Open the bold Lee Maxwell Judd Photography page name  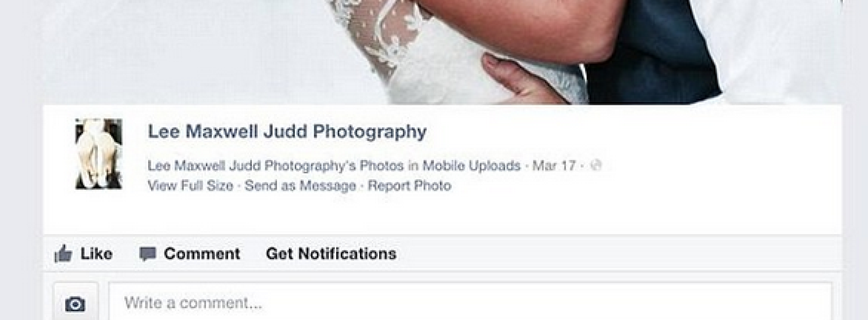pos(287,132)
